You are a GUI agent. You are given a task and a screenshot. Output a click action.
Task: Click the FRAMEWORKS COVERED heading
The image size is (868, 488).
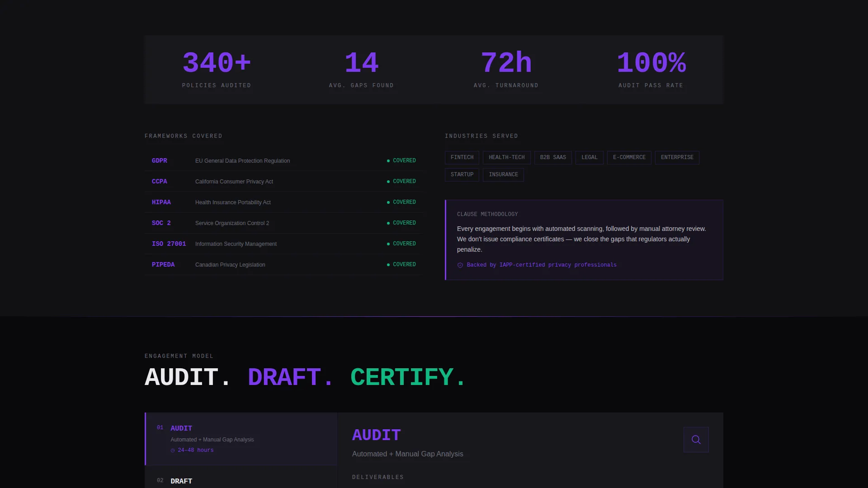(x=183, y=136)
